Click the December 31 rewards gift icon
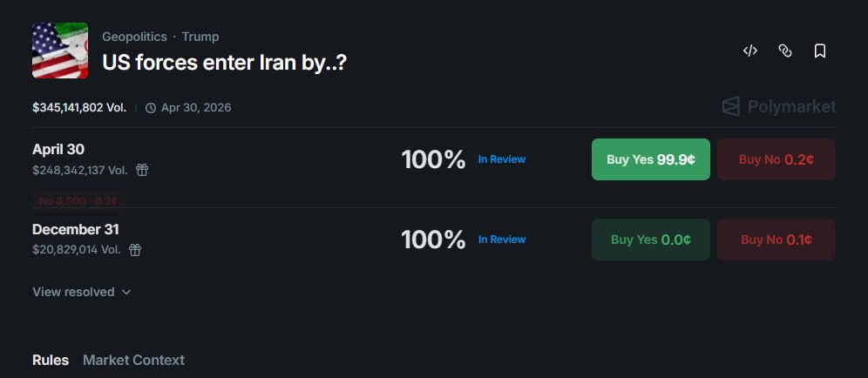Screen dimensions: 868x378 point(135,250)
